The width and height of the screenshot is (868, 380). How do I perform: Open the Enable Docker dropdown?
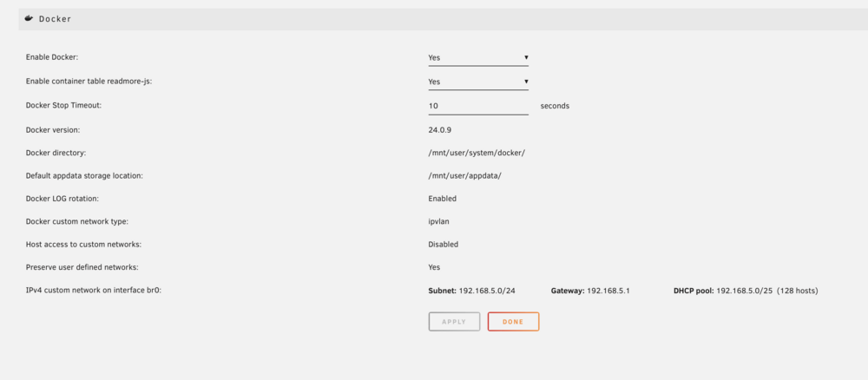click(x=478, y=57)
